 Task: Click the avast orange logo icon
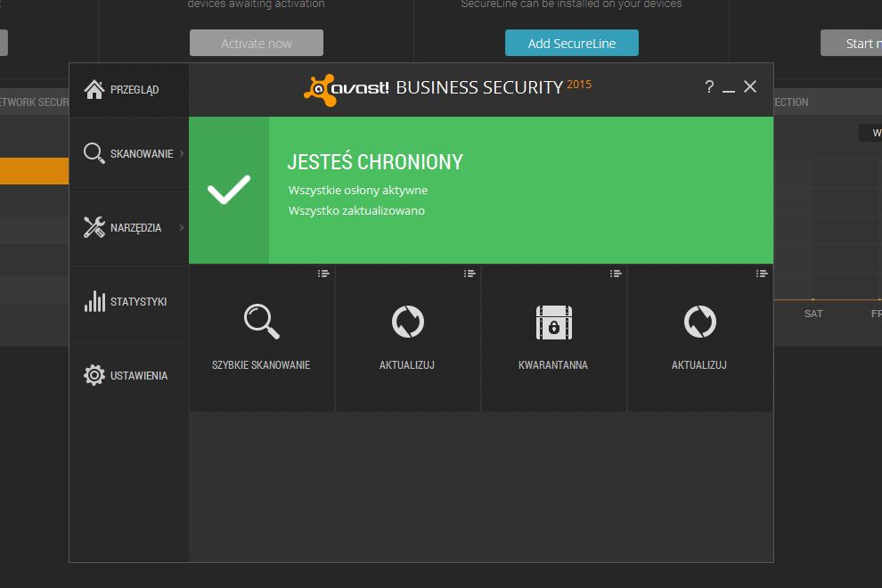click(320, 89)
